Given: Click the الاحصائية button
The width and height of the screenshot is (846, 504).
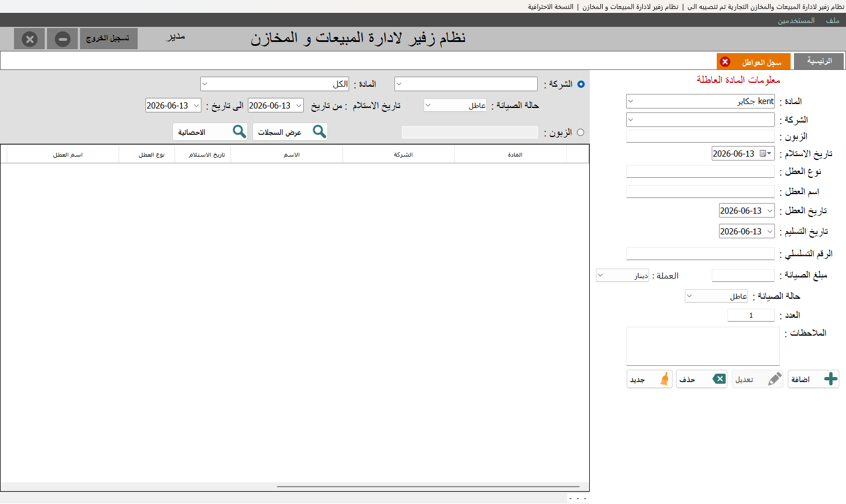Looking at the screenshot, I should coord(210,131).
